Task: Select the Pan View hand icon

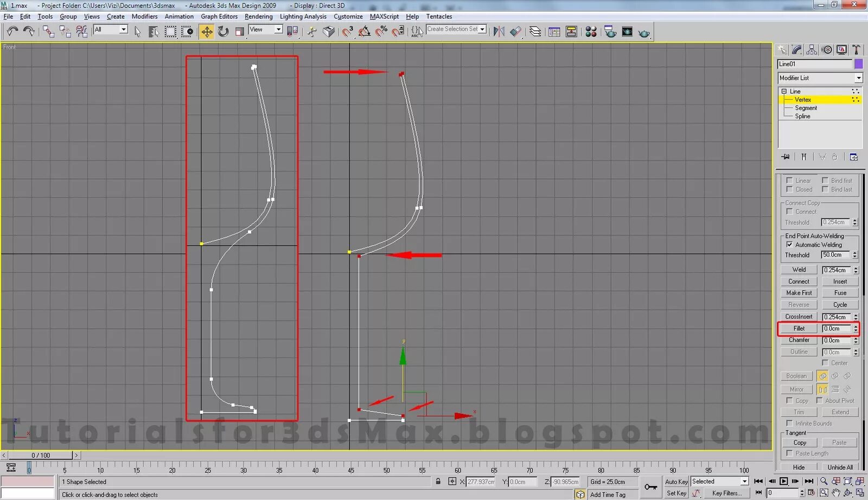Action: pos(835,492)
